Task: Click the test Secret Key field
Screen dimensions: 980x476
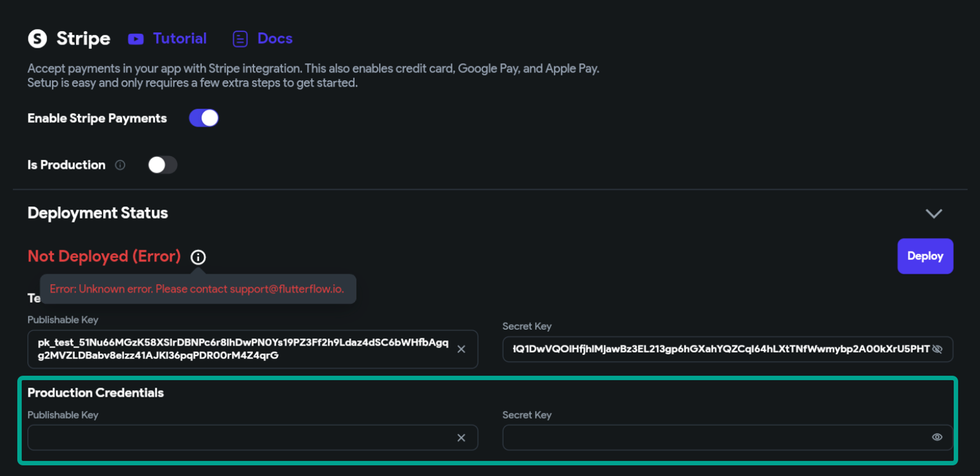Action: [x=728, y=349]
